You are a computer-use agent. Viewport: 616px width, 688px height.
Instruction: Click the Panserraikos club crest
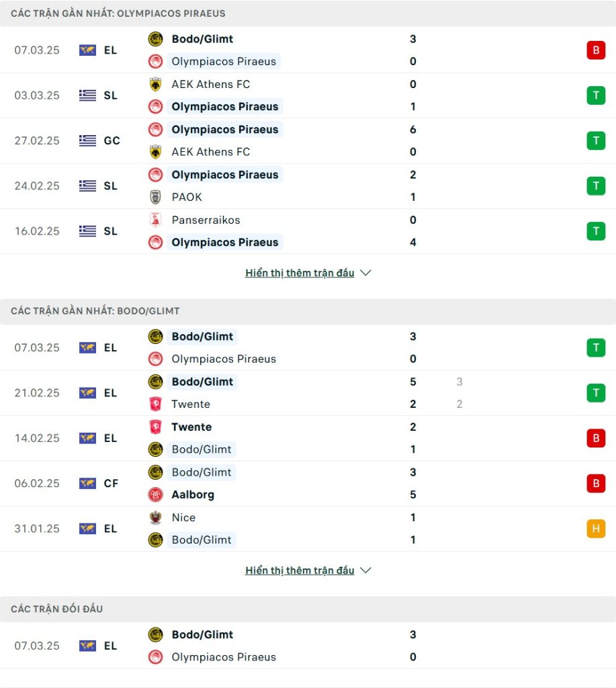click(155, 220)
